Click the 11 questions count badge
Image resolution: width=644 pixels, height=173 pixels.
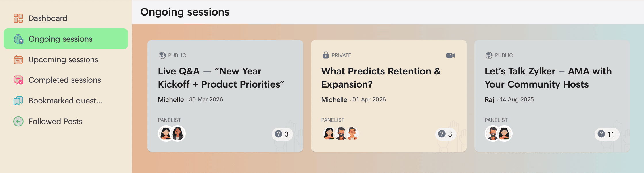(x=607, y=134)
